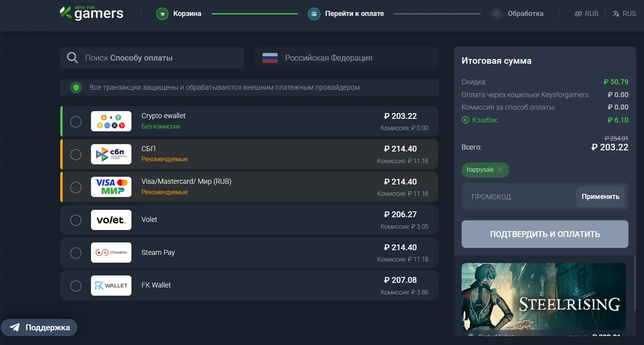Click the crossed-out price ₽ 254.01
Image resolution: width=644 pixels, height=345 pixels.
(x=616, y=138)
